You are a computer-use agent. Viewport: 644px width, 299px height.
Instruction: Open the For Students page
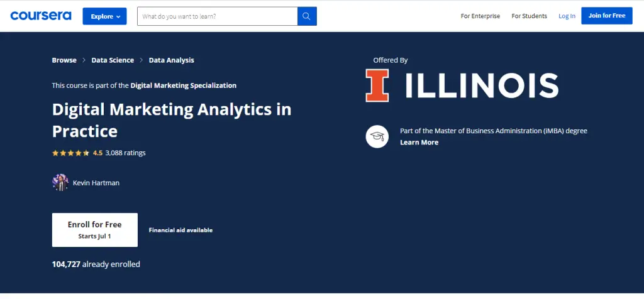click(x=529, y=16)
